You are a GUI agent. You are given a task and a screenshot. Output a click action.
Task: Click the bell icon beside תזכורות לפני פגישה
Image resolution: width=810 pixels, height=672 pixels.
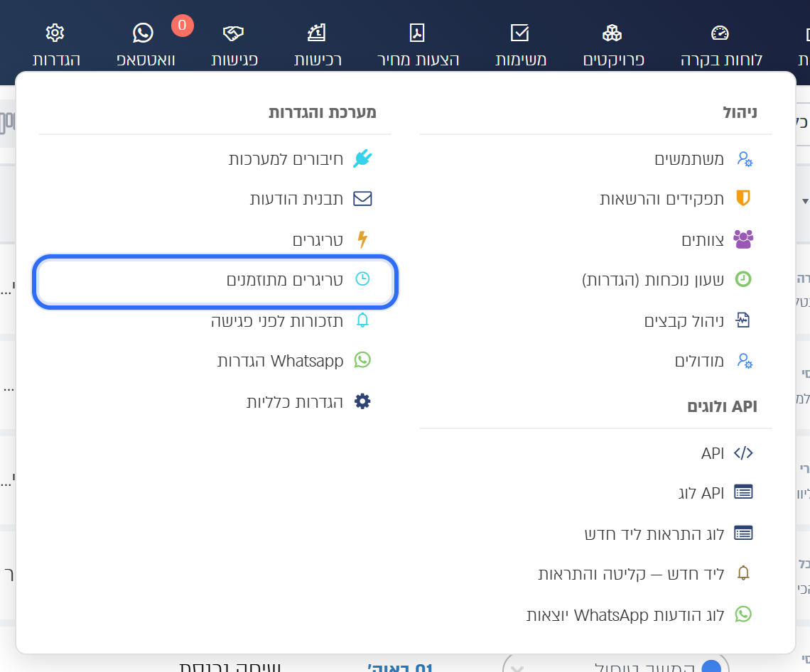click(x=362, y=320)
